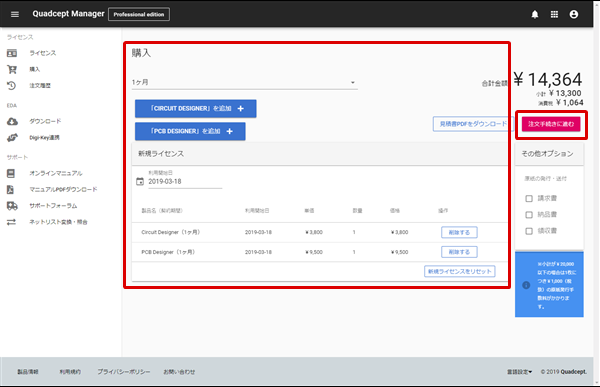Image resolution: width=600 pixels, height=387 pixels.
Task: Go to 注文履歴 menu item
Action: pos(40,85)
